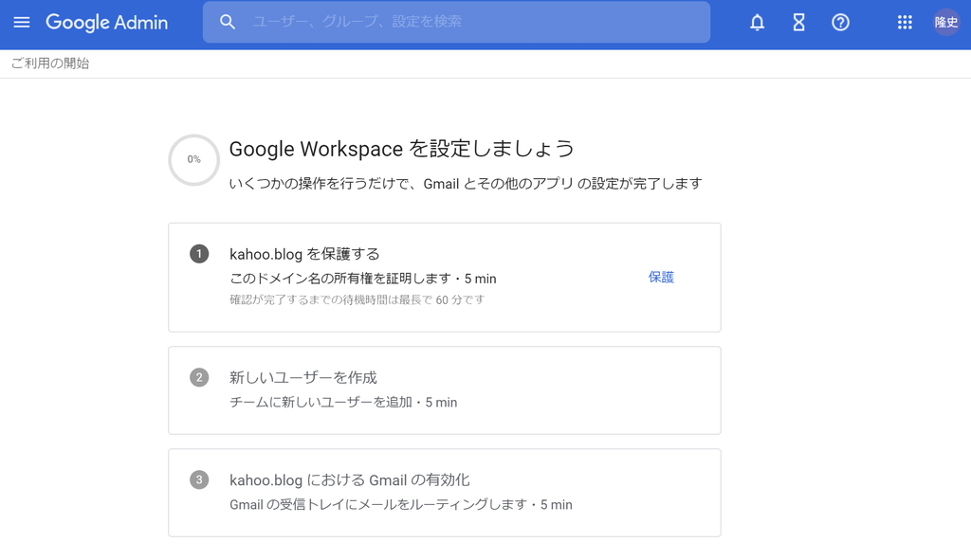Click the 保護 link for kahoo.blog
Viewport: 971px width, 560px height.
click(x=661, y=278)
